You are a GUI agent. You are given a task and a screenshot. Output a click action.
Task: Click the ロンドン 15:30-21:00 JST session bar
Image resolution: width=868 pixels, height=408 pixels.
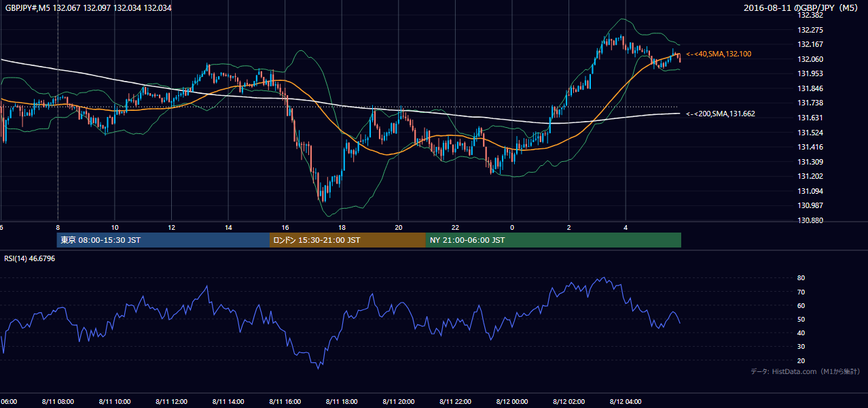click(348, 240)
